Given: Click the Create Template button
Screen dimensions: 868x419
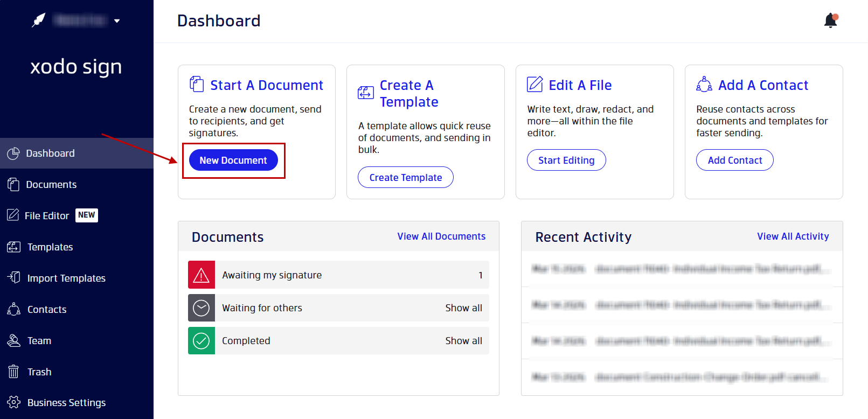Looking at the screenshot, I should click(406, 177).
